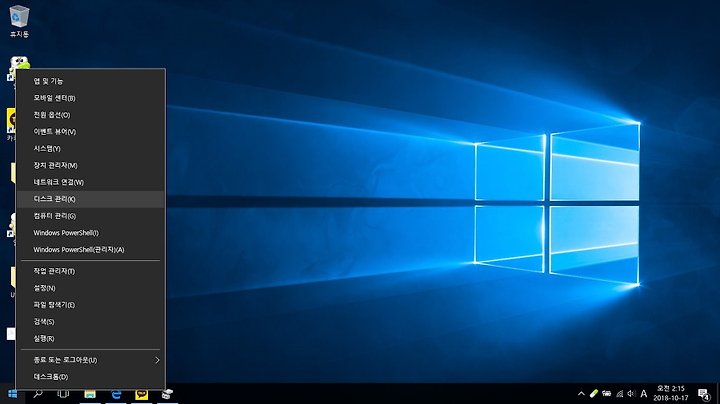
Task: Toggle the IME language indicator A
Action: [644, 394]
